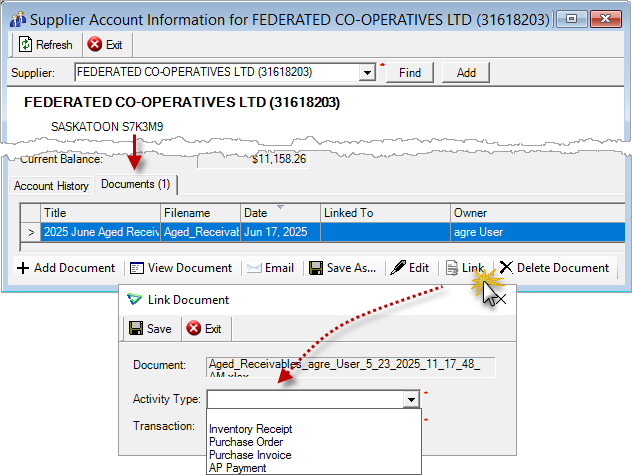Select the Documents (1) tab
This screenshot has width=632, height=475.
click(x=135, y=184)
